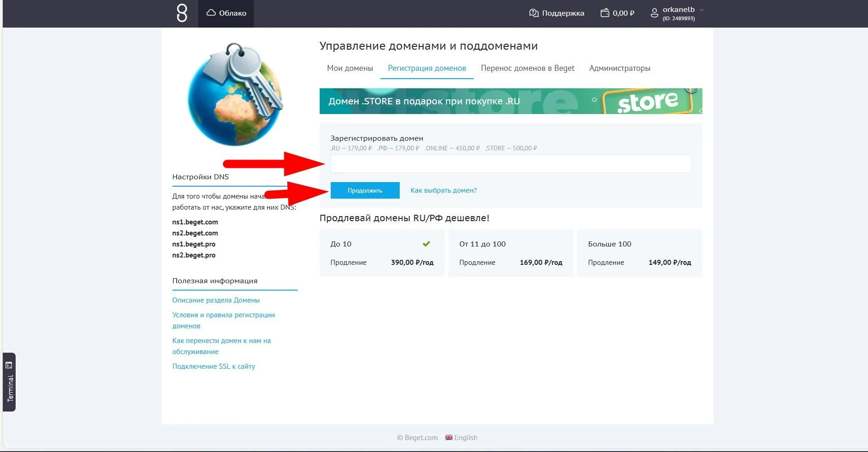Viewport: 868px width, 452px height.
Task: Click the user profile icon for orkanelb
Action: [x=654, y=13]
